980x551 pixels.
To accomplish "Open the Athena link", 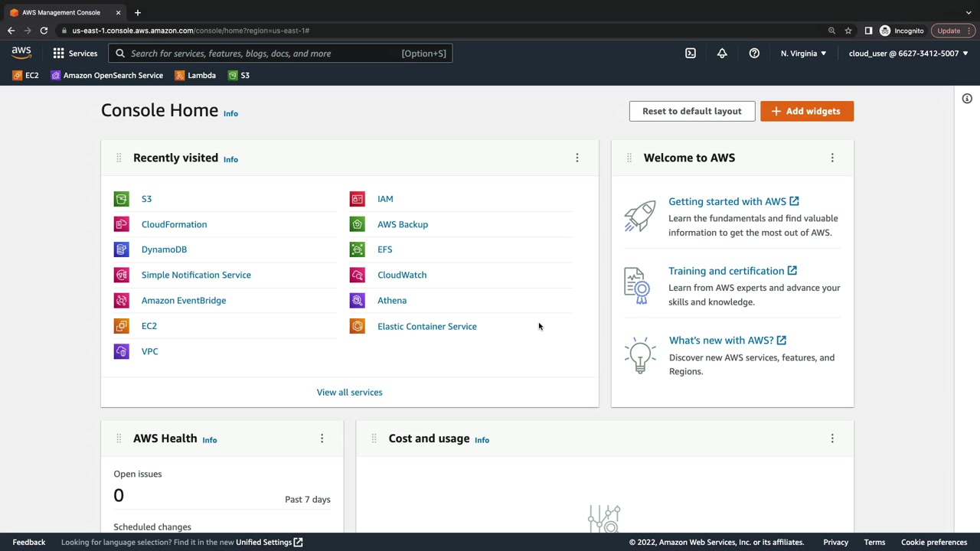I will click(392, 301).
